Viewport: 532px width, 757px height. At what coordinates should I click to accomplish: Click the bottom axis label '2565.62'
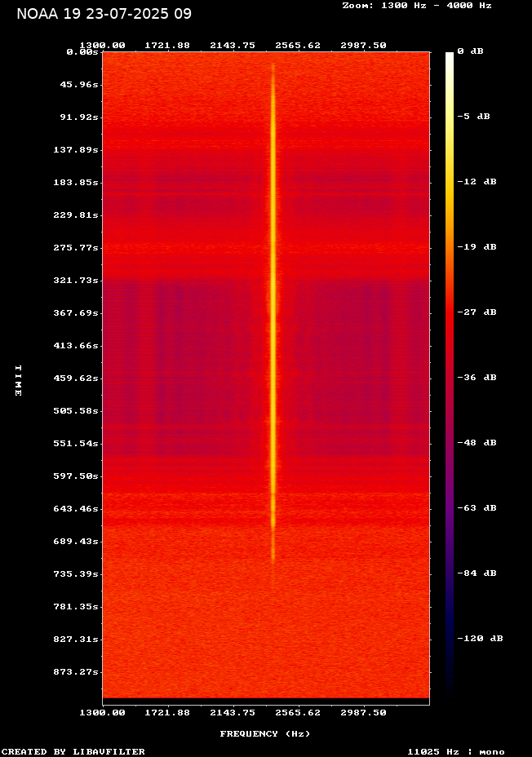click(298, 713)
